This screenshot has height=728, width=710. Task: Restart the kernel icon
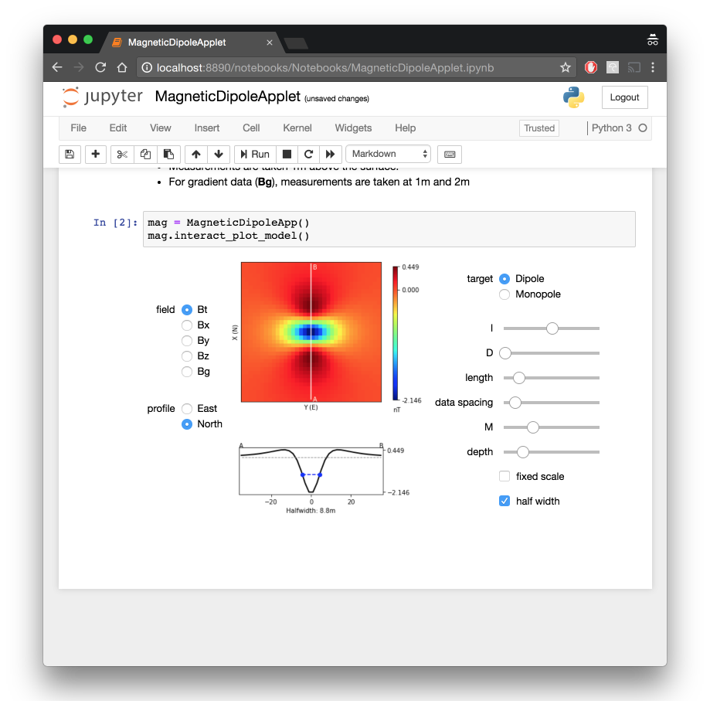308,155
